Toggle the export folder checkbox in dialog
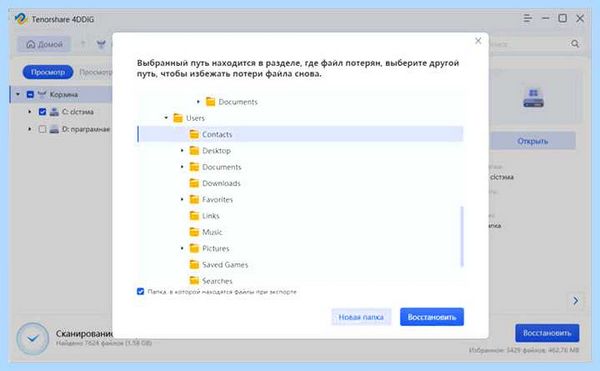The width and height of the screenshot is (600, 371). tap(140, 291)
